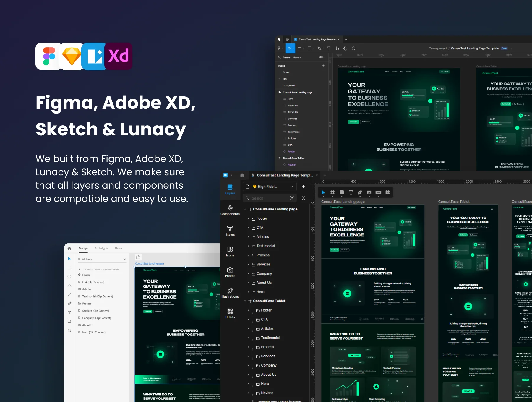
Task: Collapse the ConsultEase Landing page frame in Lunacy
Action: [x=245, y=209]
